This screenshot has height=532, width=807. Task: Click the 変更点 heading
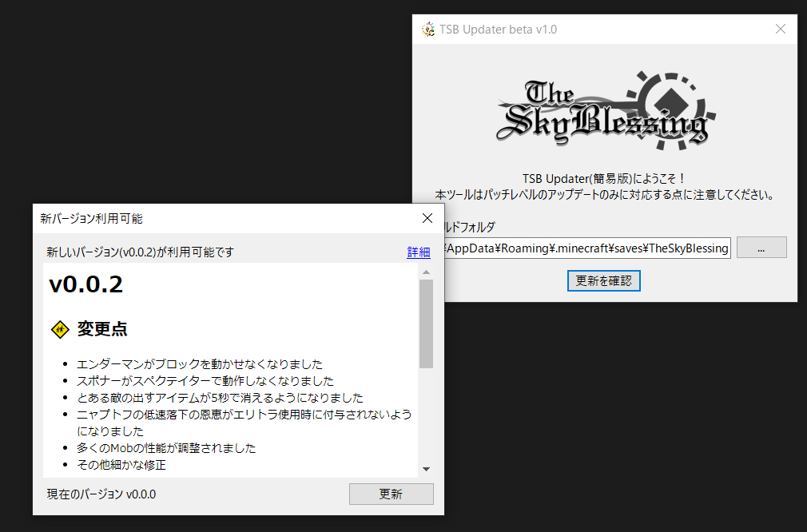(x=102, y=329)
